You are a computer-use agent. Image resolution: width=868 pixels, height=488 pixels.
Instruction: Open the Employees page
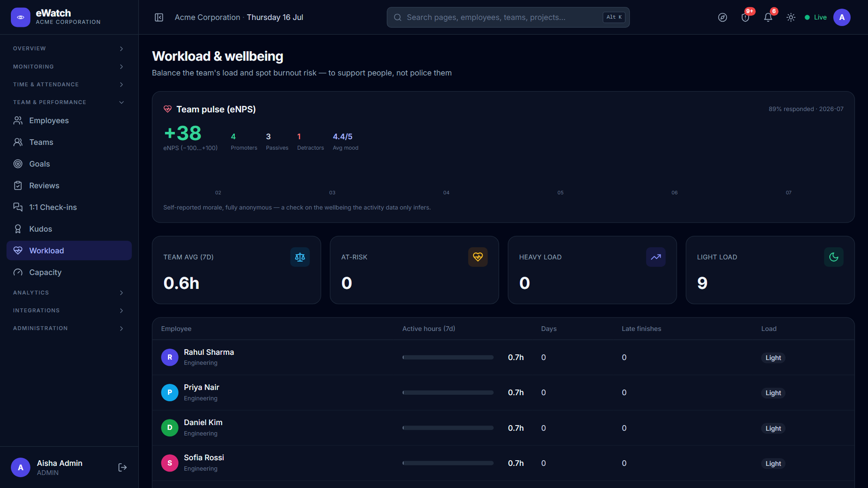[69, 121]
